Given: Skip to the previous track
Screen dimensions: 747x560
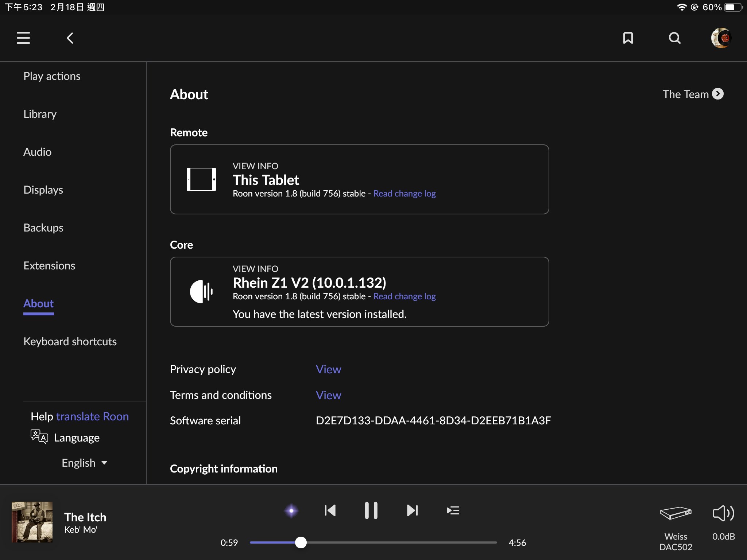Looking at the screenshot, I should [x=330, y=510].
